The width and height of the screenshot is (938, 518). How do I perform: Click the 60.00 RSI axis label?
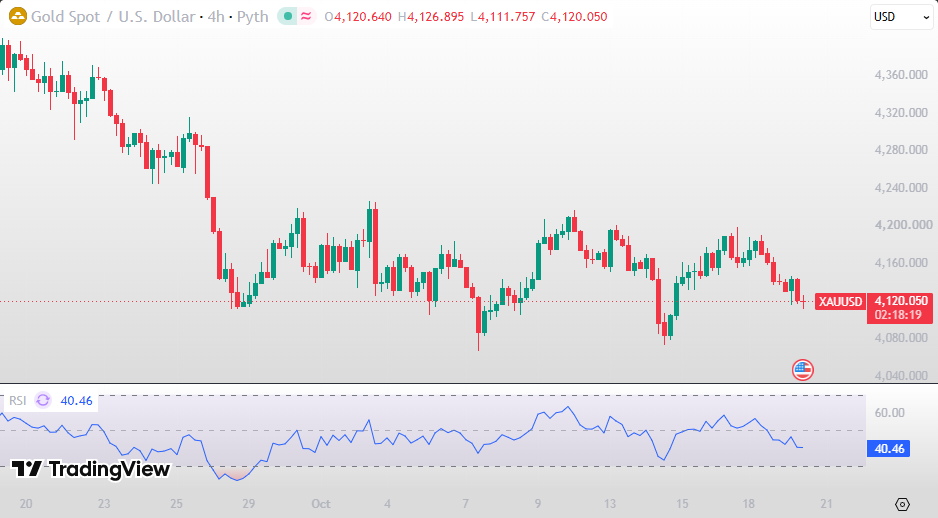pyautogui.click(x=890, y=413)
